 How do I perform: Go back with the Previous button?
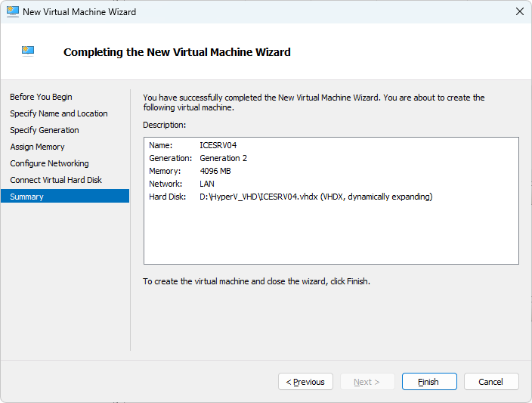(305, 382)
